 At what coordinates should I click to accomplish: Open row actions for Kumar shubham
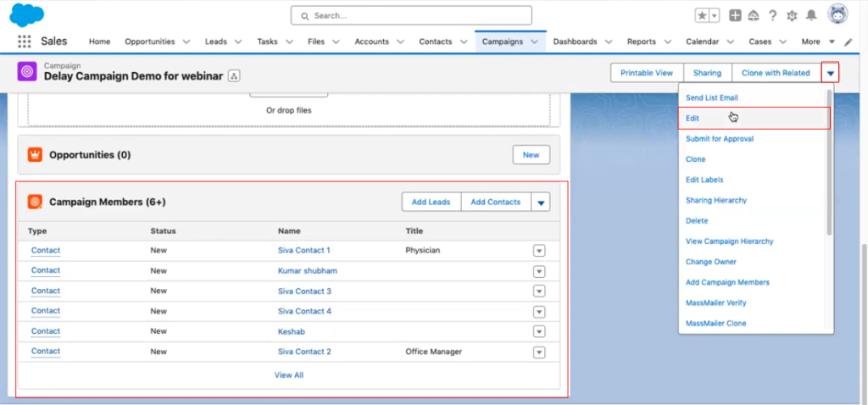(539, 272)
